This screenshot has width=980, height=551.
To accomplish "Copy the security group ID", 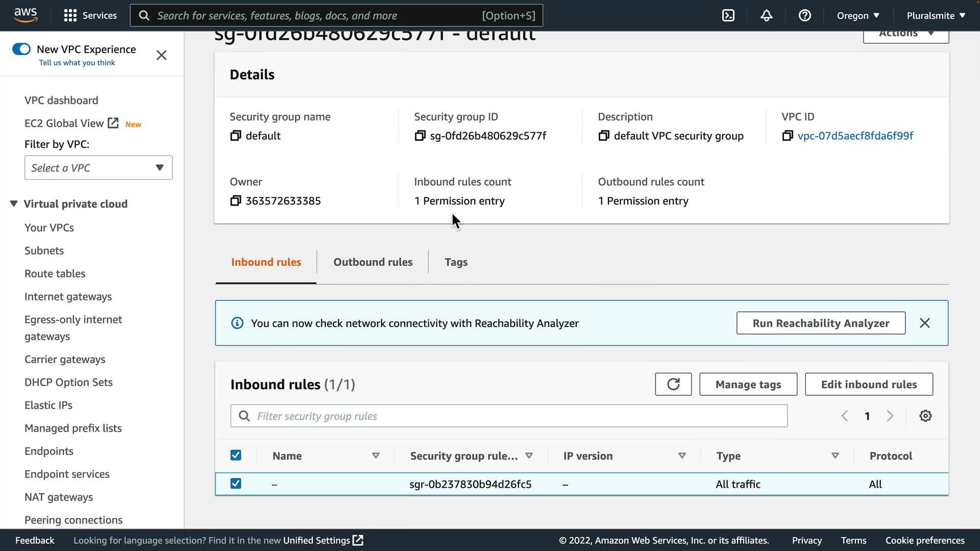I will coord(420,136).
